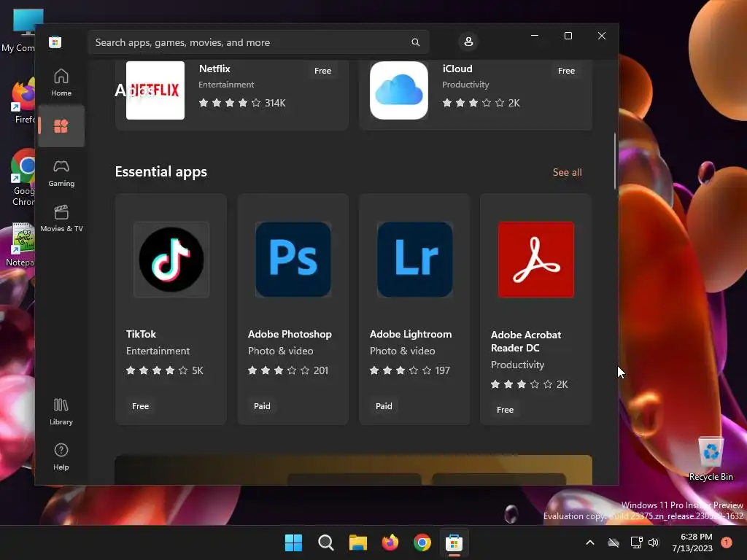The image size is (747, 560).
Task: Click the Netflix app logo
Action: [x=155, y=90]
